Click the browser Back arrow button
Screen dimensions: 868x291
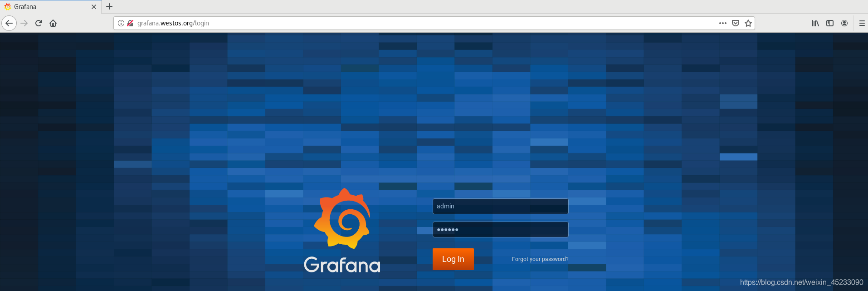[9, 23]
